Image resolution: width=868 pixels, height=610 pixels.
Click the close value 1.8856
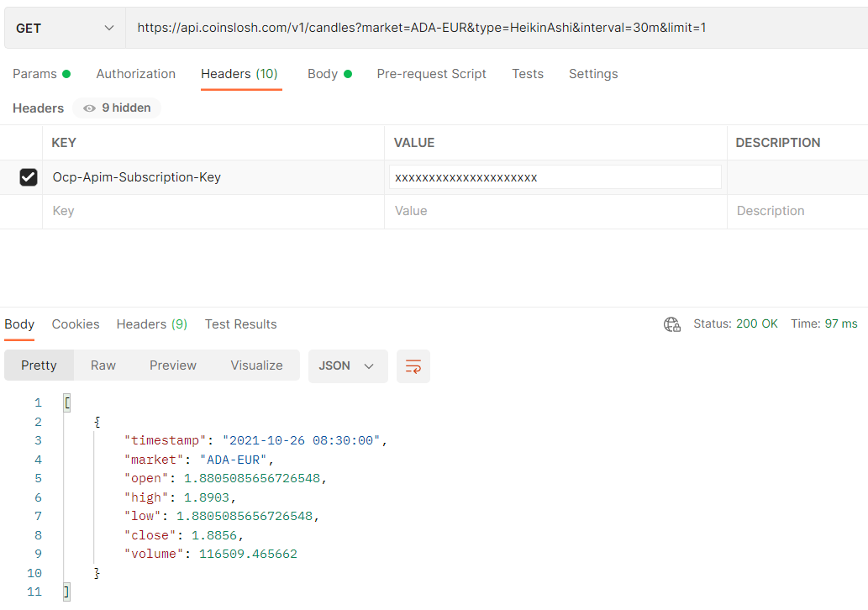point(214,535)
